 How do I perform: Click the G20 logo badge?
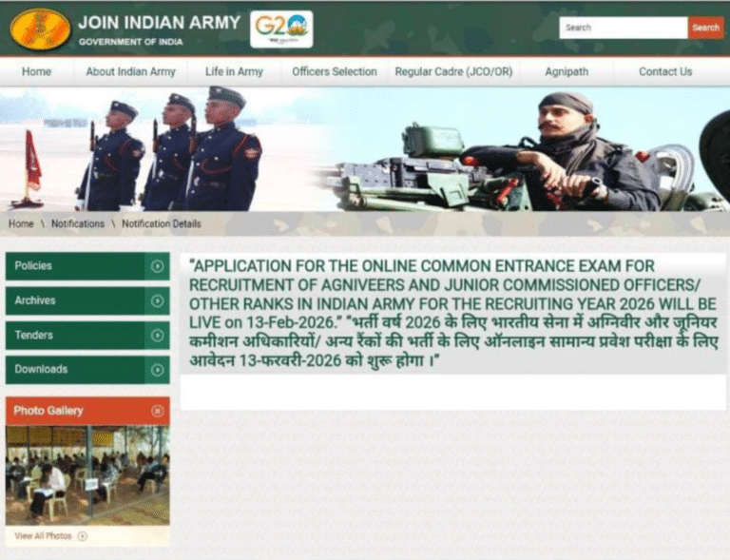[x=281, y=29]
